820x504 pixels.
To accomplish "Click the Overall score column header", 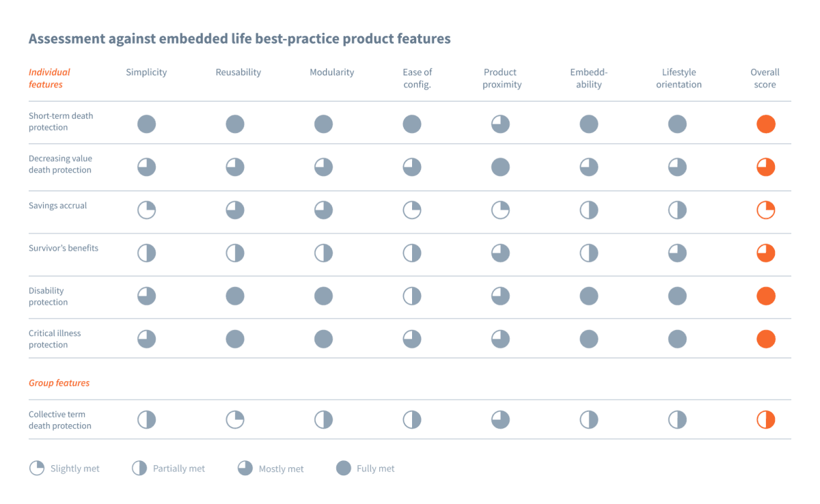I will point(765,79).
